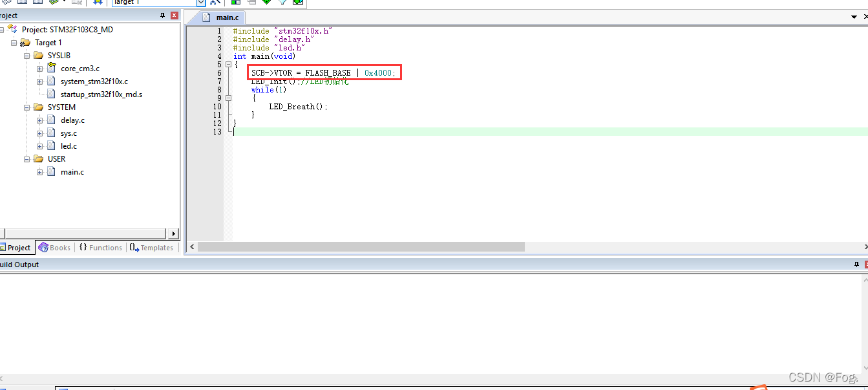Click the SYSLIB folder icon
This screenshot has width=868, height=390.
tap(38, 56)
